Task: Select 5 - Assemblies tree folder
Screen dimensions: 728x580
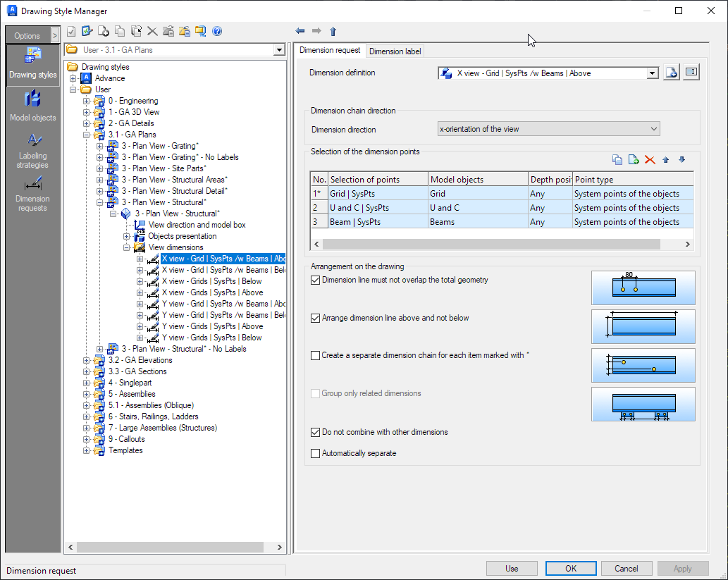Action: 132,394
